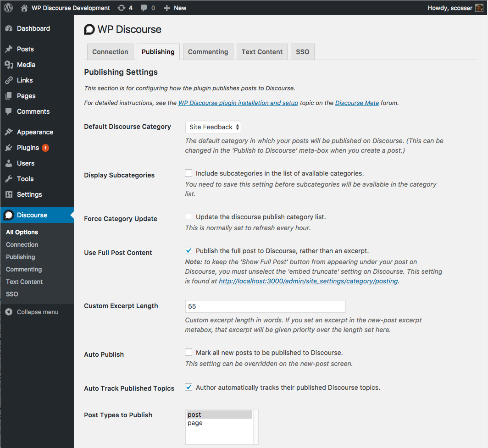
Task: Click the Appearance paintbrush icon
Action: click(x=9, y=132)
